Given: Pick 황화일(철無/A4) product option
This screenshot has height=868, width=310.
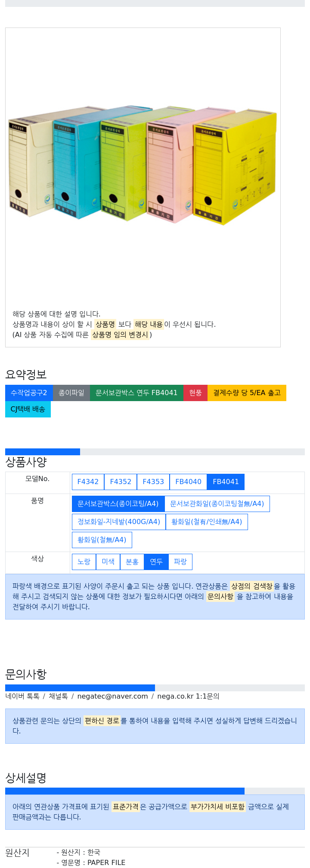Looking at the screenshot, I should (102, 540).
